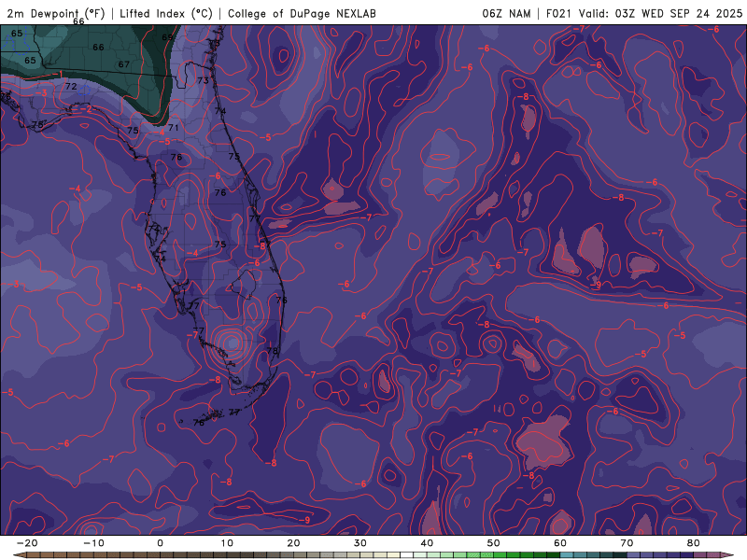Viewport: 747px width, 560px height.
Task: Click the 60 label on the color scale
Action: (x=560, y=543)
